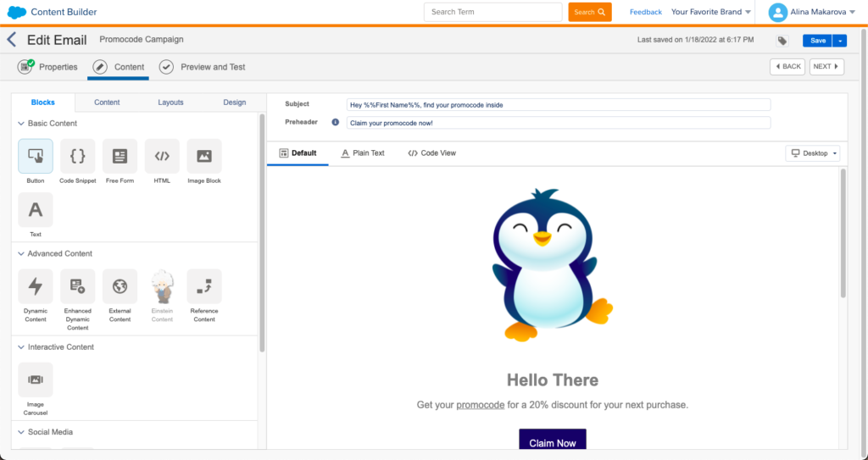Select the HTML block icon
Viewport: 868px width, 460px height.
(x=162, y=156)
